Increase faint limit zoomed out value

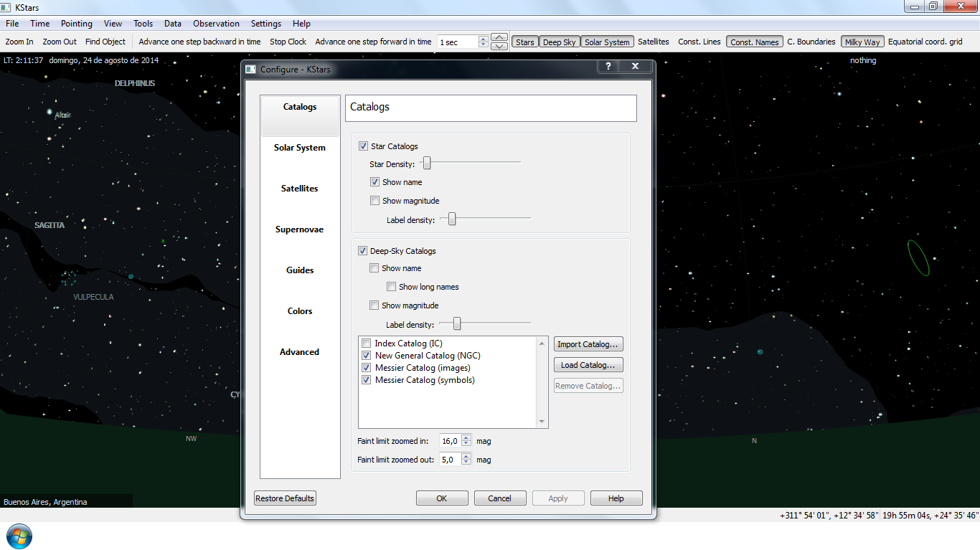[x=467, y=456]
